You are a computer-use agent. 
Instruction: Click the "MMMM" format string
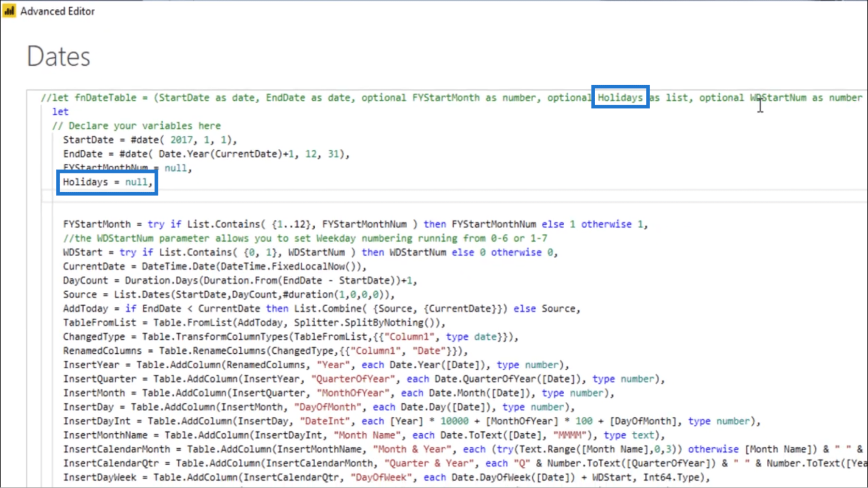coord(569,435)
